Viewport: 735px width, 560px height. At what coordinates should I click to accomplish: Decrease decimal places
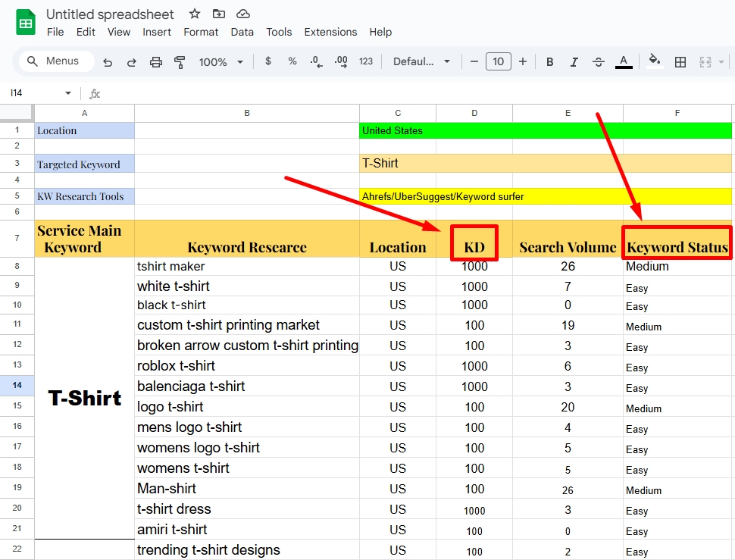click(x=316, y=61)
